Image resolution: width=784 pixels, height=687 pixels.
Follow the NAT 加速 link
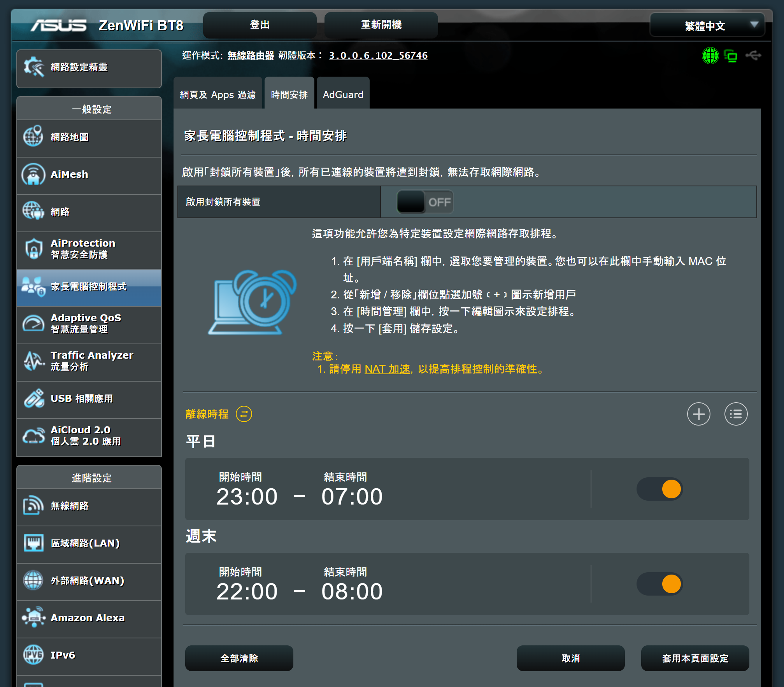(x=387, y=369)
